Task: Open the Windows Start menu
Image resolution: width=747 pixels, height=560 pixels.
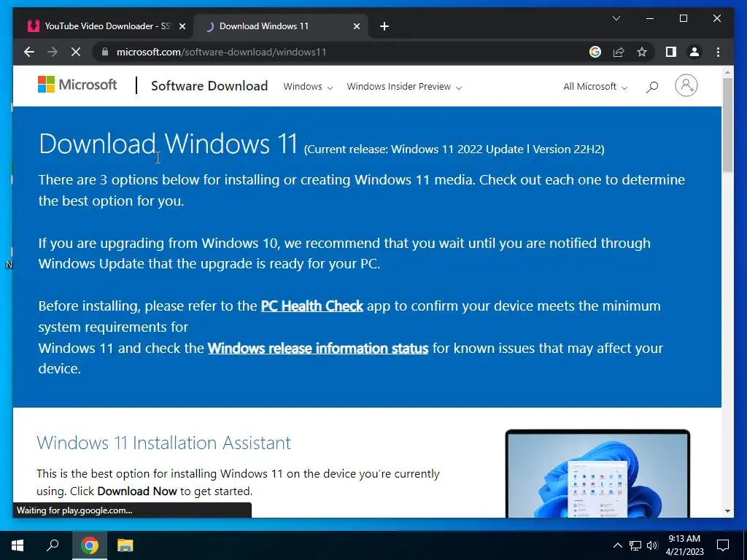Action: pyautogui.click(x=18, y=545)
